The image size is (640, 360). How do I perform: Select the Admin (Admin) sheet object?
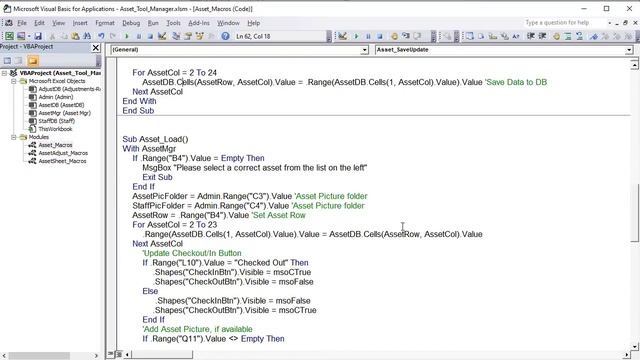(x=56, y=97)
